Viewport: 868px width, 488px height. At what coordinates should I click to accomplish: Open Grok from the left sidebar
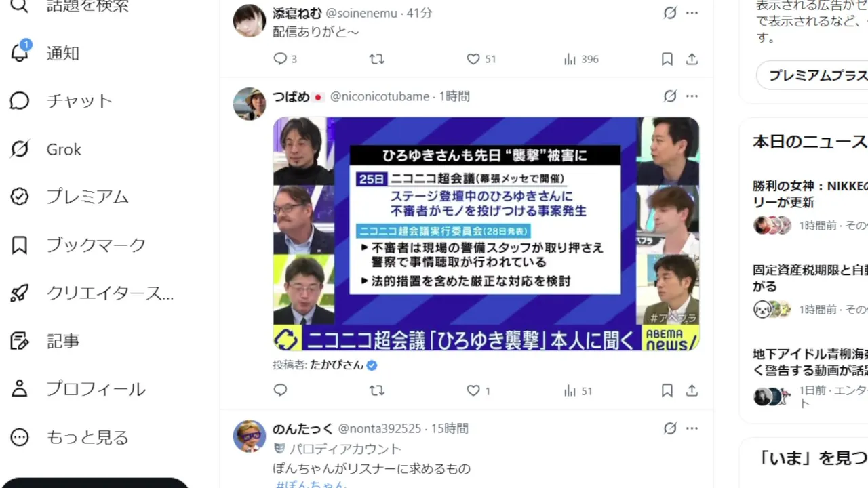click(x=46, y=149)
